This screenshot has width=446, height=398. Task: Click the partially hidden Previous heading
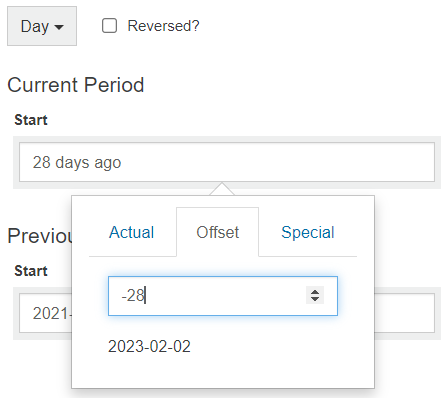coord(39,236)
